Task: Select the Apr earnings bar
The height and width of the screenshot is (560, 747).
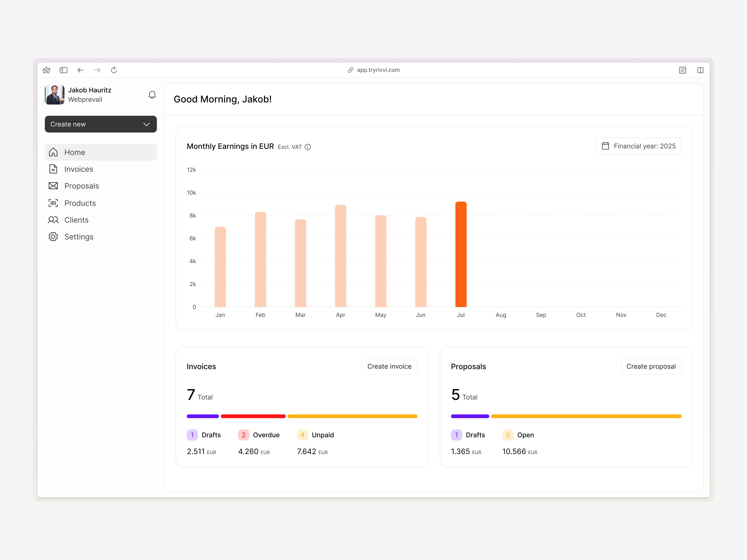Action: [341, 256]
